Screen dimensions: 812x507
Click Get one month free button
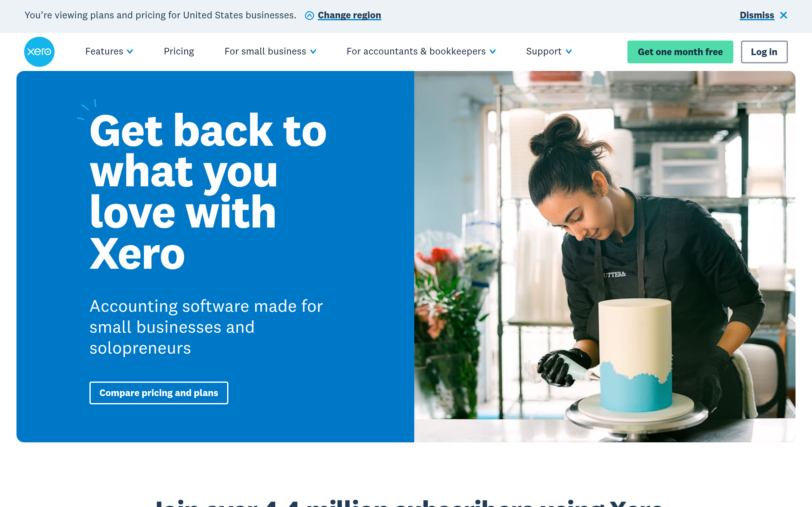[680, 52]
